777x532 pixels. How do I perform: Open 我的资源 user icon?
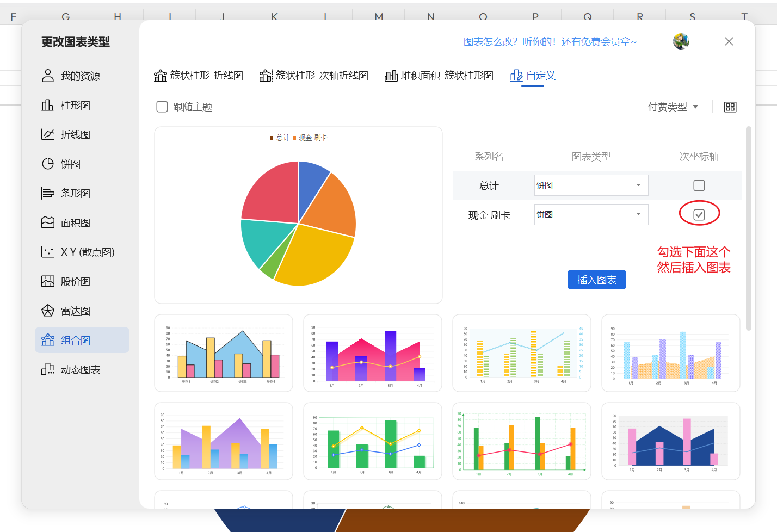(x=48, y=76)
